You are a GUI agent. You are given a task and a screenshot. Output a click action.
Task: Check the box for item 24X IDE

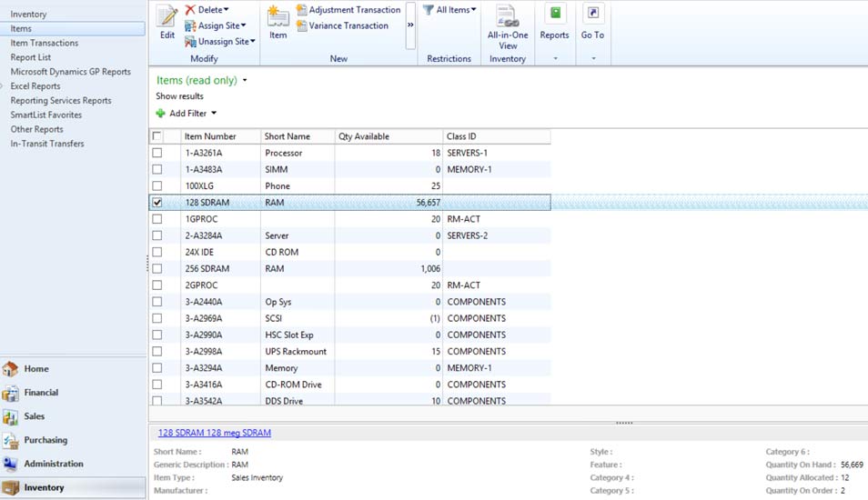coord(157,252)
